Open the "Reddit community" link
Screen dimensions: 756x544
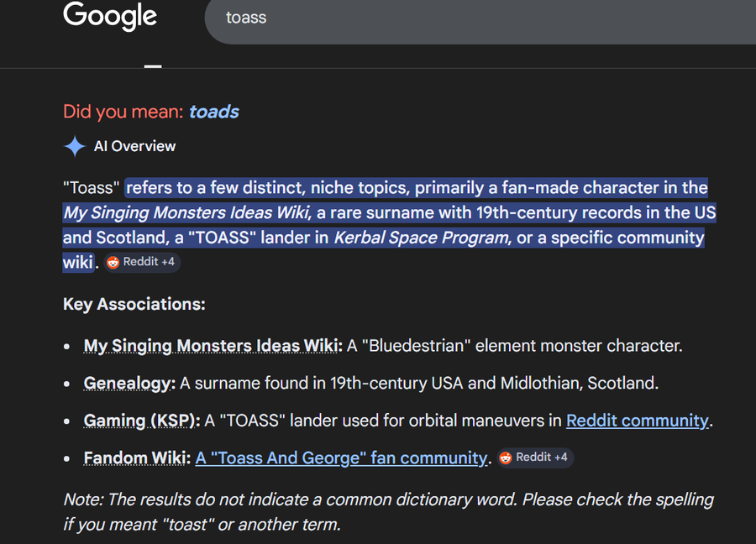pyautogui.click(x=637, y=421)
